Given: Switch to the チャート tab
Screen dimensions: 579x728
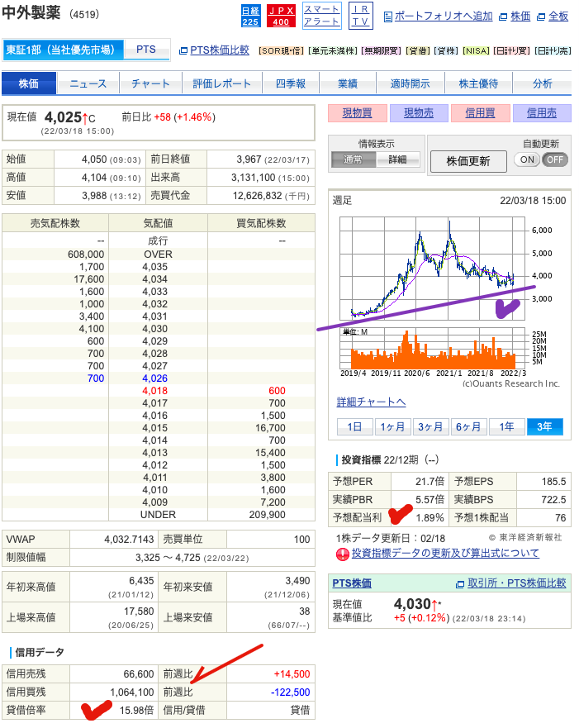Looking at the screenshot, I should pos(151,83).
